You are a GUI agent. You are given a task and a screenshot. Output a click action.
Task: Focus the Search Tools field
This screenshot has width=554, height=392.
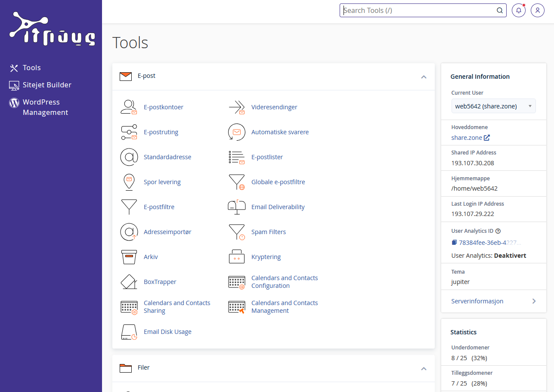pyautogui.click(x=418, y=10)
